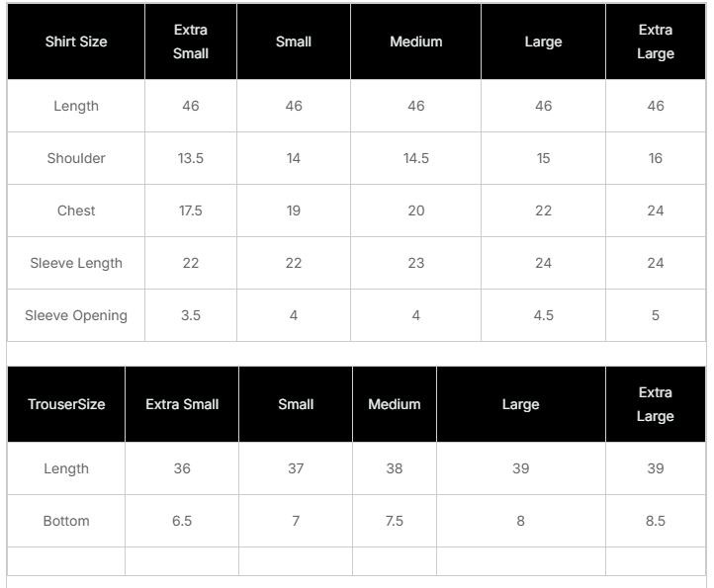Select the 13.5 shoulder value cell
Image resolution: width=714 pixels, height=588 pixels.
[191, 158]
